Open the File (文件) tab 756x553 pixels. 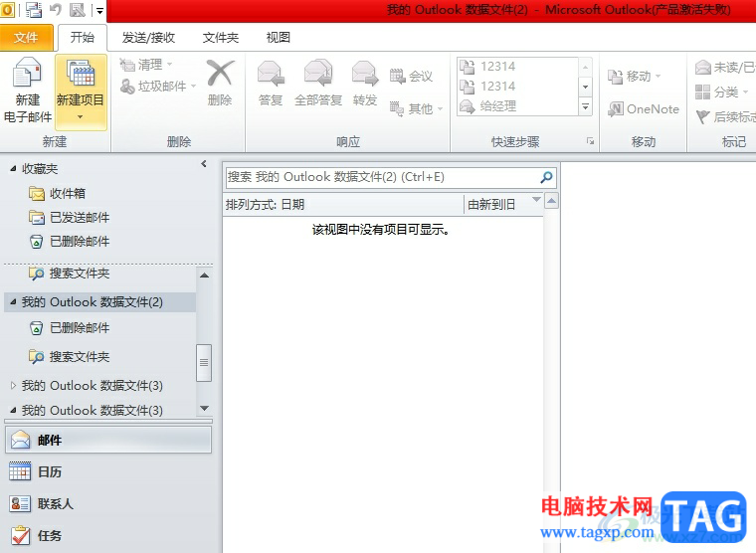point(27,37)
